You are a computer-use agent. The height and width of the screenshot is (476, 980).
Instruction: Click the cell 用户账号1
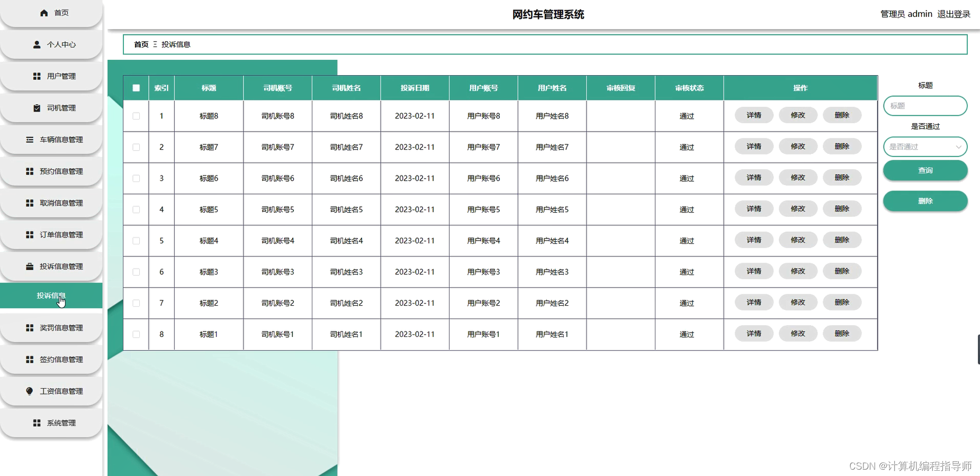coord(483,334)
